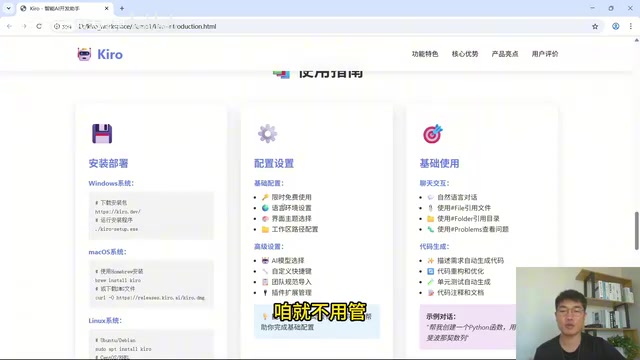Go back using the browser back arrow

(x=9, y=26)
